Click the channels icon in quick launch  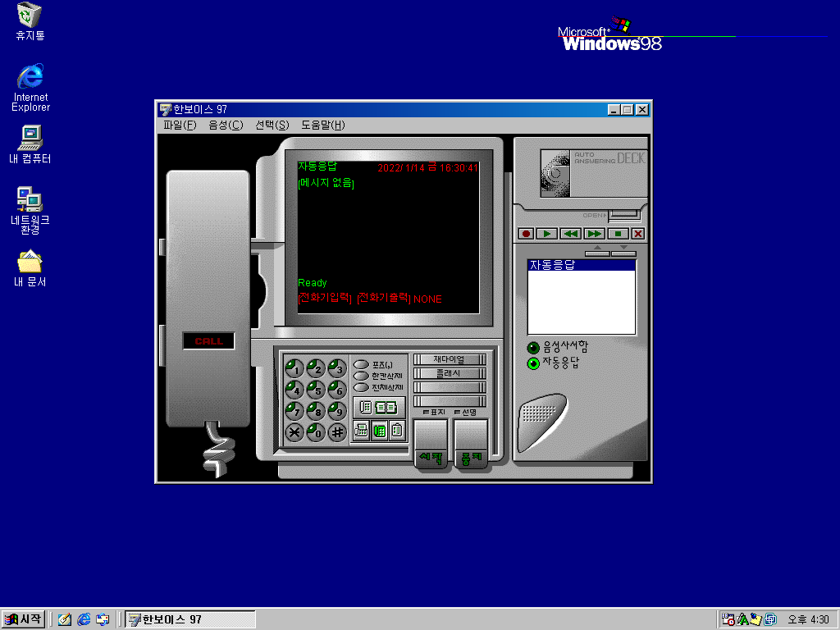103,620
